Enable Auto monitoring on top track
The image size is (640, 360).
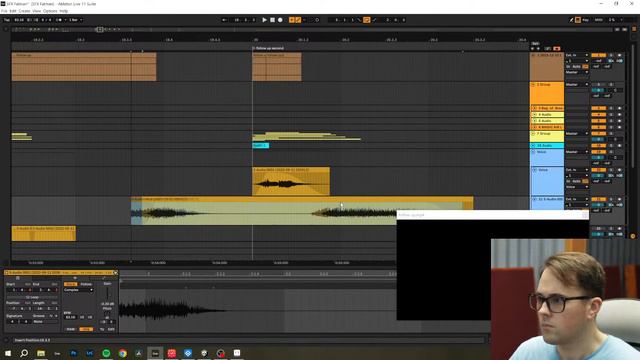pos(576,66)
